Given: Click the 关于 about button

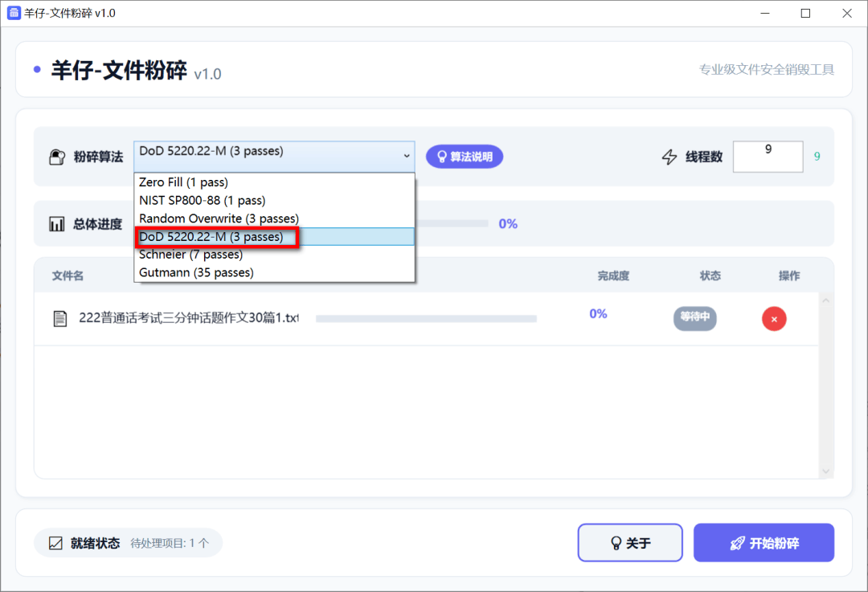Looking at the screenshot, I should click(629, 543).
